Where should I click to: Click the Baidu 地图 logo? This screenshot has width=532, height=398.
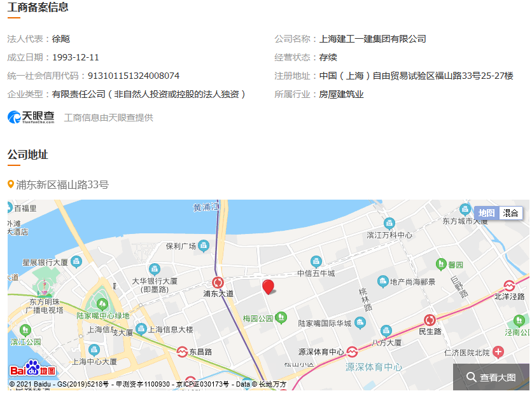(x=32, y=368)
